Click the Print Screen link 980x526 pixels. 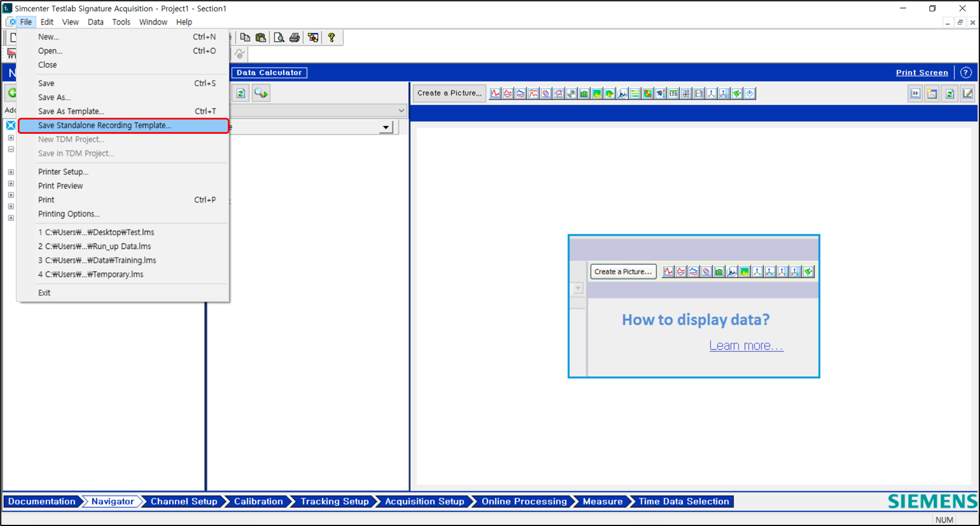(x=922, y=73)
